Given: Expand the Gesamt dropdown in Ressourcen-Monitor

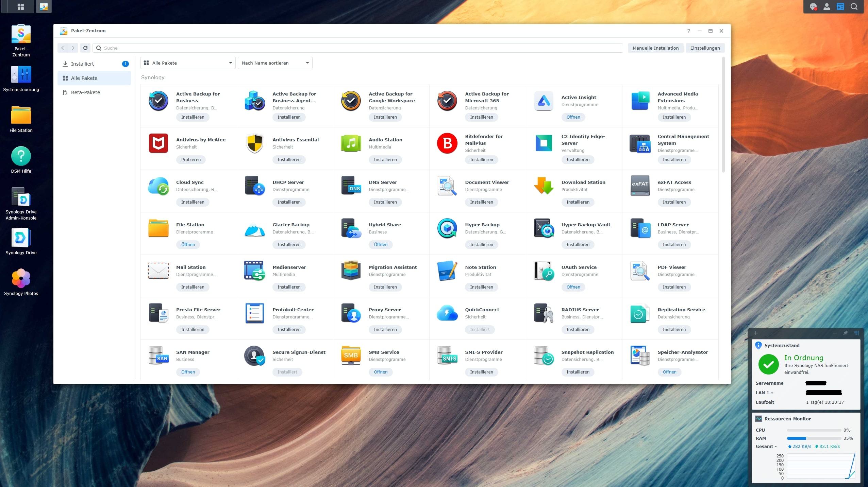Looking at the screenshot, I should click(x=766, y=446).
